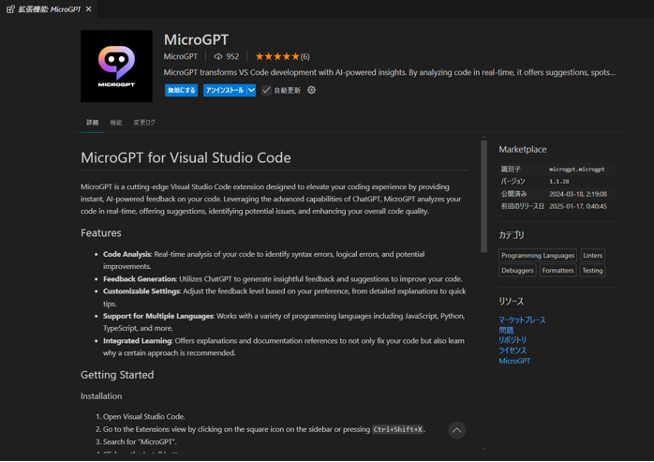Click the published date 2024-03-18
The width and height of the screenshot is (654, 462).
point(578,194)
